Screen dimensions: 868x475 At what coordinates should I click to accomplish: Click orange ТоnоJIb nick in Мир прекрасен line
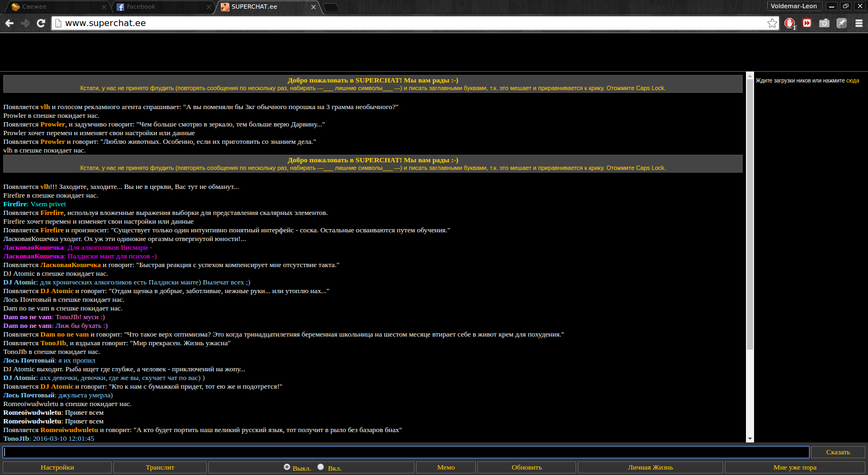tap(53, 343)
